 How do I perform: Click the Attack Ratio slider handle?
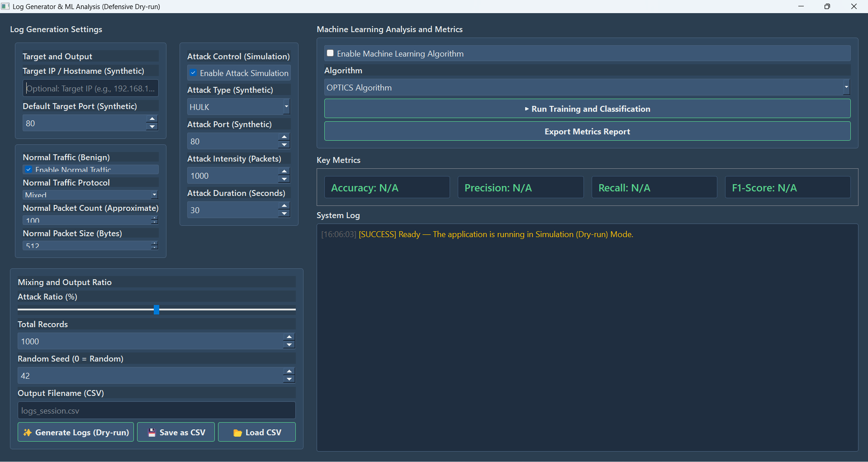pyautogui.click(x=157, y=310)
